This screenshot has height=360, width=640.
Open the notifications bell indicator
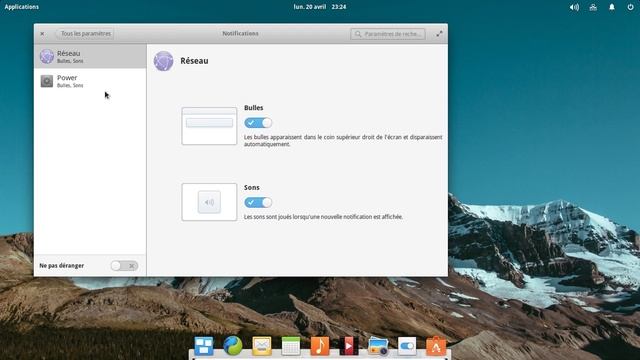tap(612, 7)
